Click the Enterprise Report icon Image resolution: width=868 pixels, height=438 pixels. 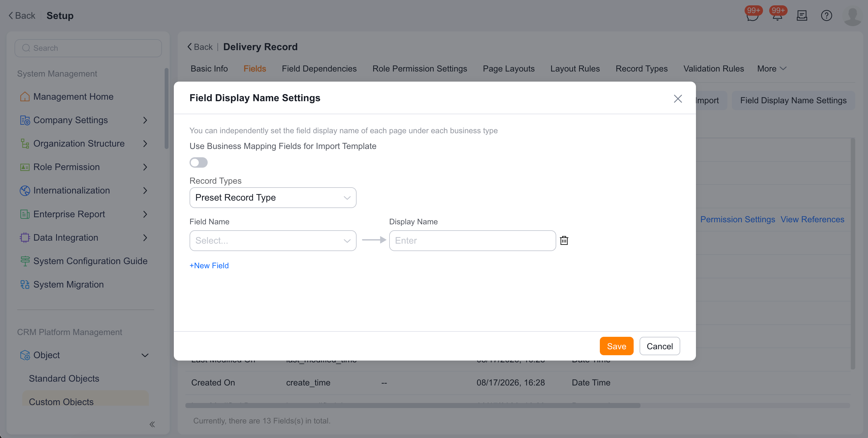tap(25, 214)
